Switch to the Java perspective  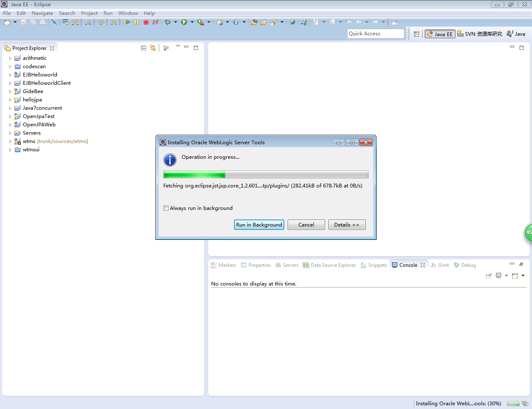[x=516, y=34]
